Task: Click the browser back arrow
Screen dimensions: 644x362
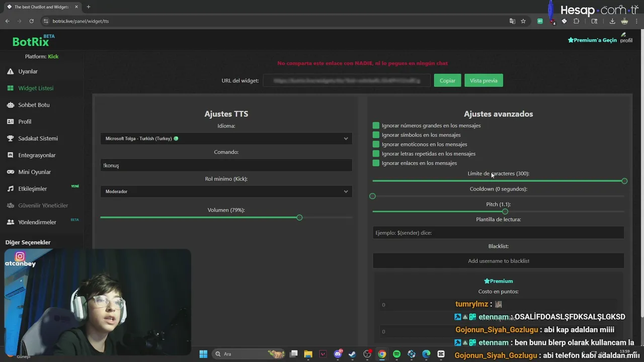Action: coord(7,21)
